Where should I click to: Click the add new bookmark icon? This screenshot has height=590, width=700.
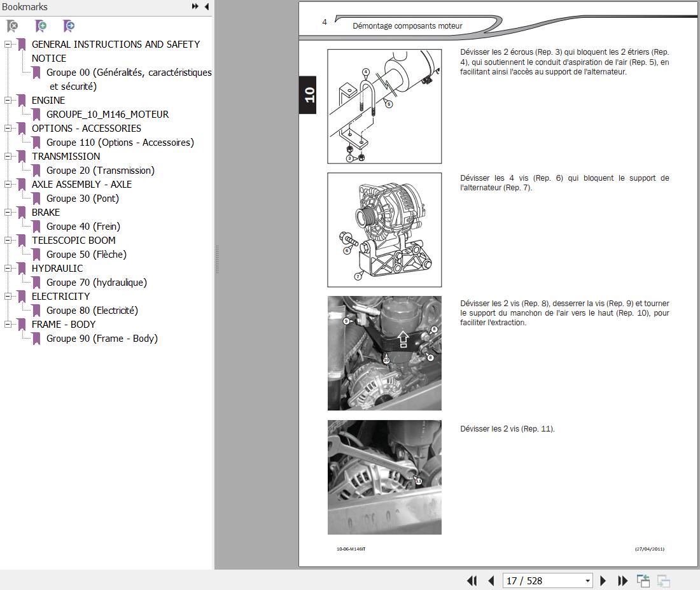point(41,26)
